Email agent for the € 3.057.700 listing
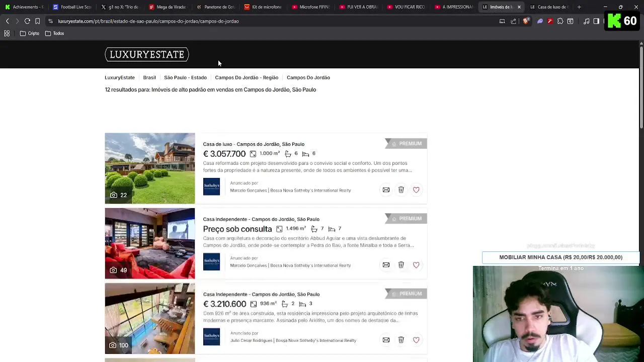 pyautogui.click(x=386, y=190)
